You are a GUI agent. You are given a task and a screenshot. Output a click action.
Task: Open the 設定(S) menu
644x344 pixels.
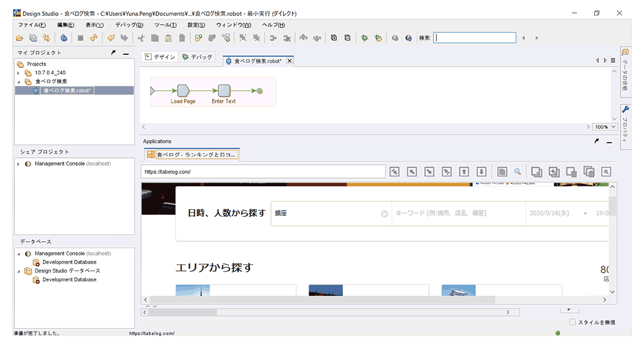(x=196, y=25)
